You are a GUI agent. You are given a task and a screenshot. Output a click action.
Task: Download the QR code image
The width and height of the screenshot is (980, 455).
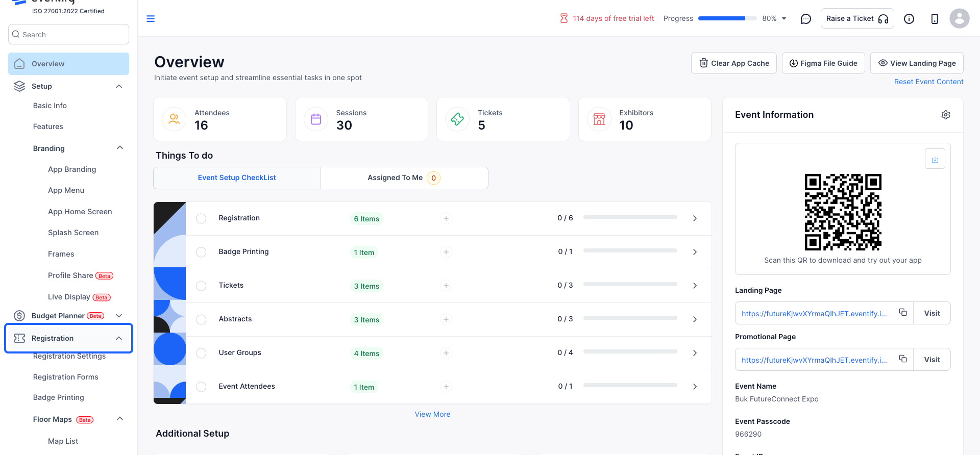[x=935, y=159]
